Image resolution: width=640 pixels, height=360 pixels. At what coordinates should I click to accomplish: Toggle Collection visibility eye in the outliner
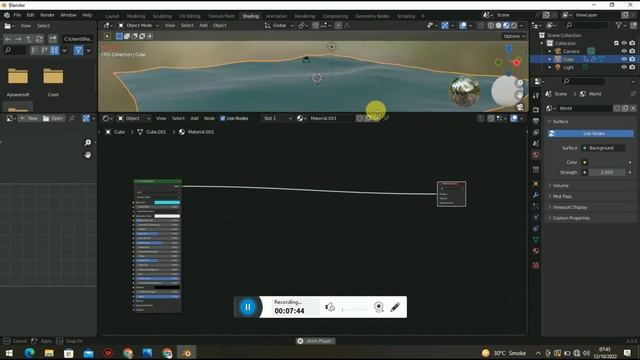624,43
